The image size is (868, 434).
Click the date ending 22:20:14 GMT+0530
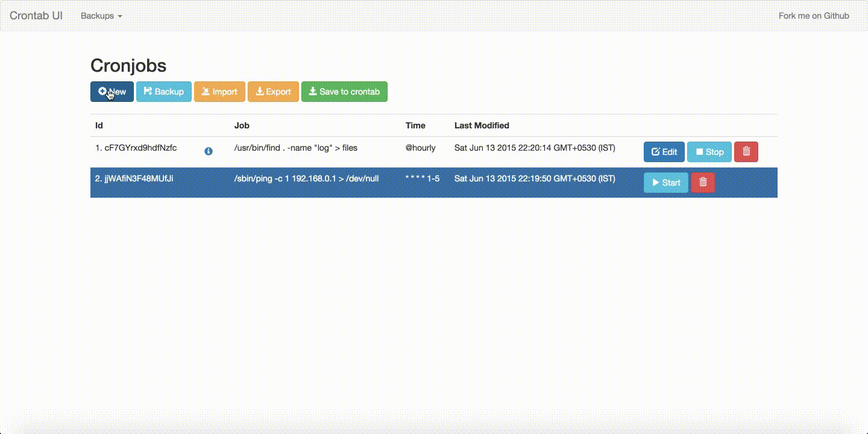coord(535,148)
